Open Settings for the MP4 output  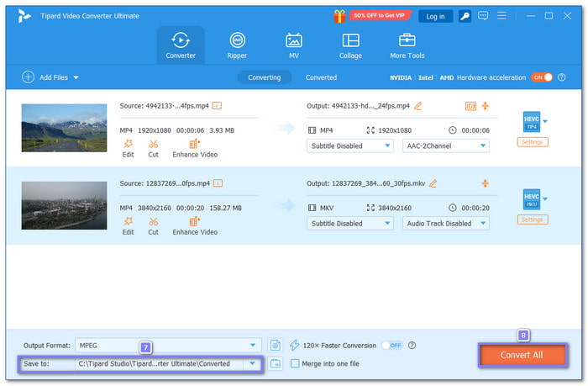[x=532, y=142]
